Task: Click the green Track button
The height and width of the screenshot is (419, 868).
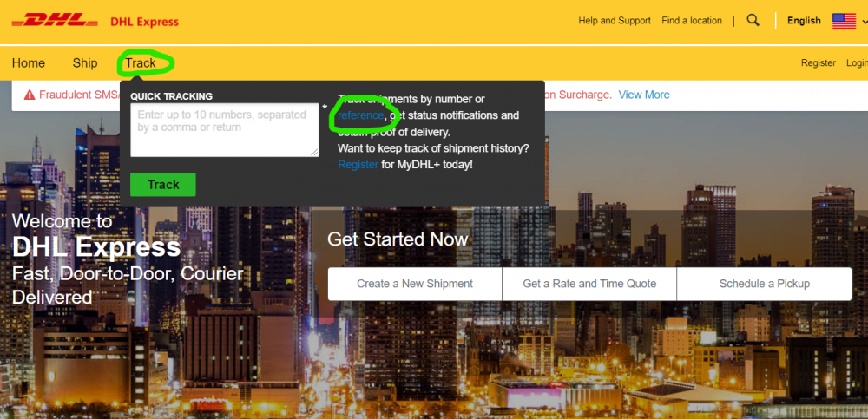Action: (x=163, y=184)
